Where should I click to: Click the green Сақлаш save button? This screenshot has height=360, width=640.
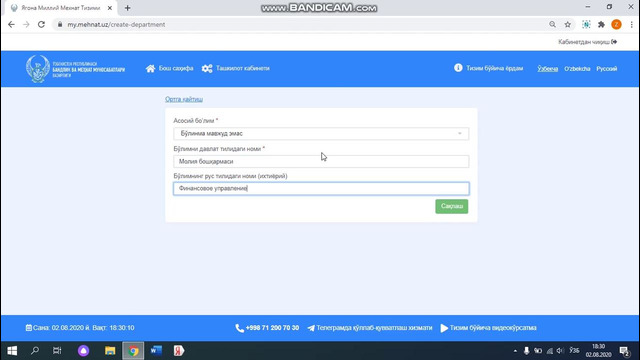pos(451,206)
